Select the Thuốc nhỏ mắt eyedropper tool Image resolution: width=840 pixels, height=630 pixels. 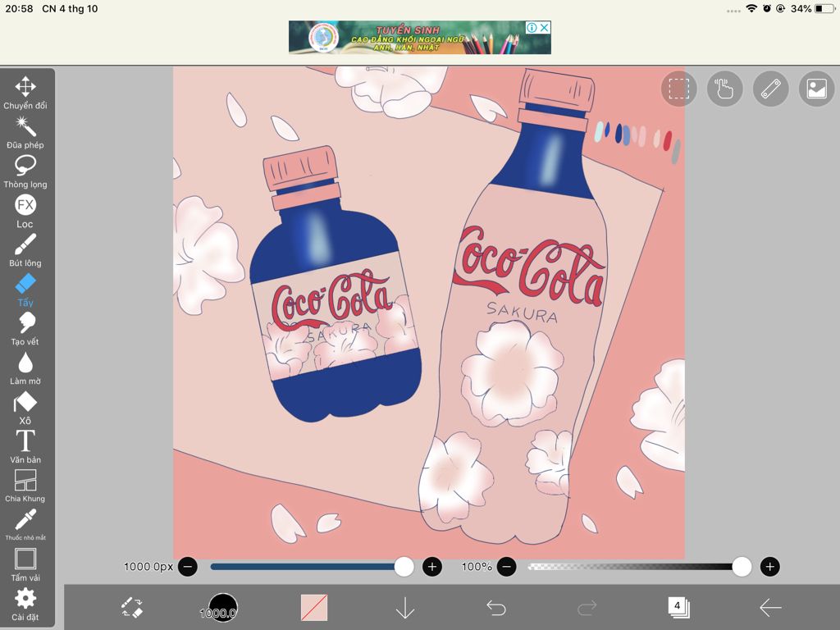[25, 525]
